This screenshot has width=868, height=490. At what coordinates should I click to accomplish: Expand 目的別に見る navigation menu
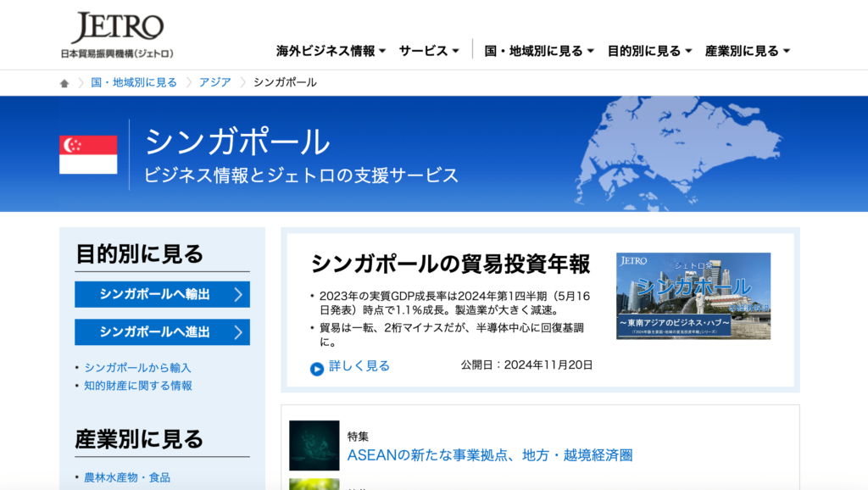[x=650, y=51]
